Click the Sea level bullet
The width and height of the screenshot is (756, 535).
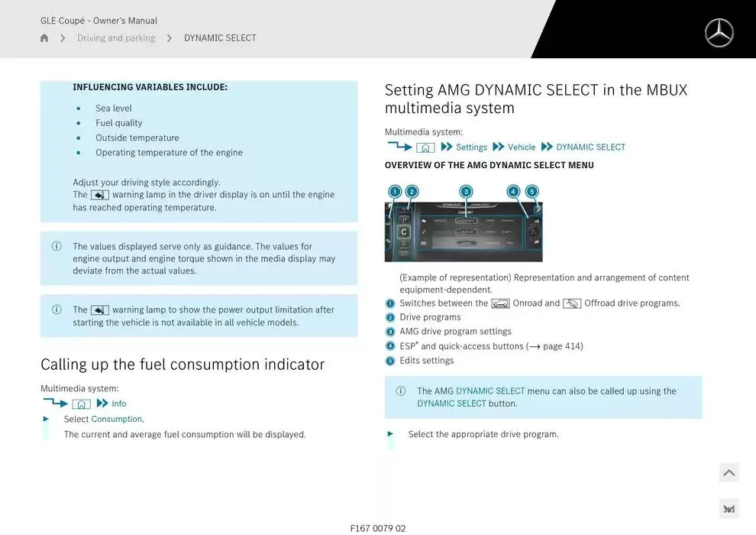(x=113, y=108)
